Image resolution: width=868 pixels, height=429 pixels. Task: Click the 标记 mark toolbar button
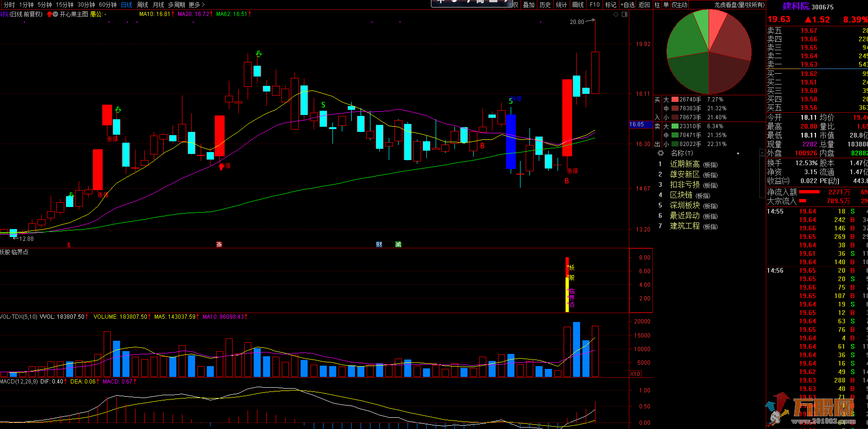pos(611,5)
